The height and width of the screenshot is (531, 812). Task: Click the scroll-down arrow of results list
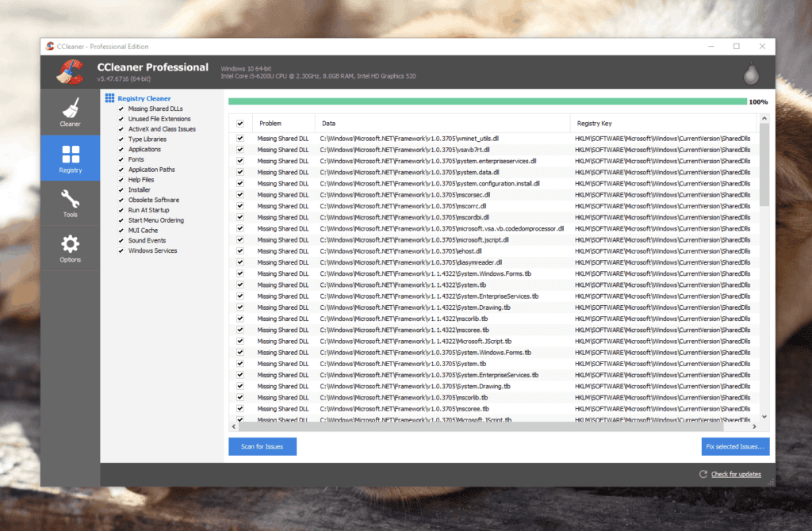pos(764,417)
